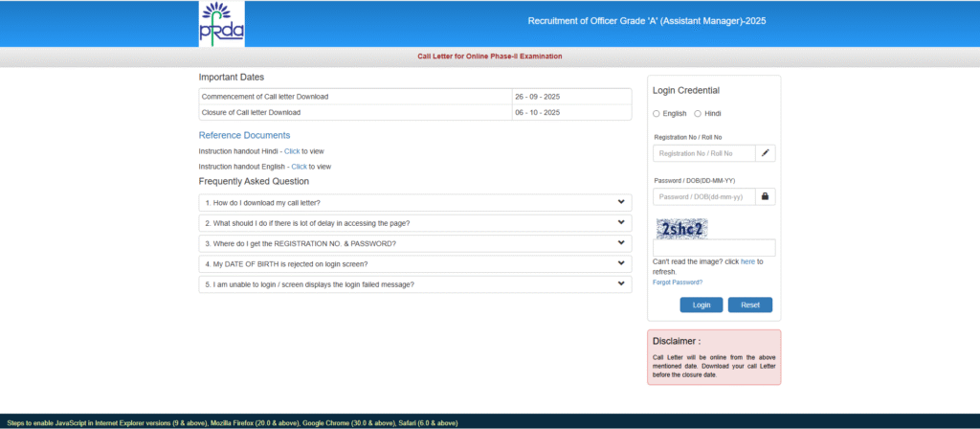Click chevron on 'unable to login' FAQ row
This screenshot has width=980, height=429.
(x=621, y=283)
